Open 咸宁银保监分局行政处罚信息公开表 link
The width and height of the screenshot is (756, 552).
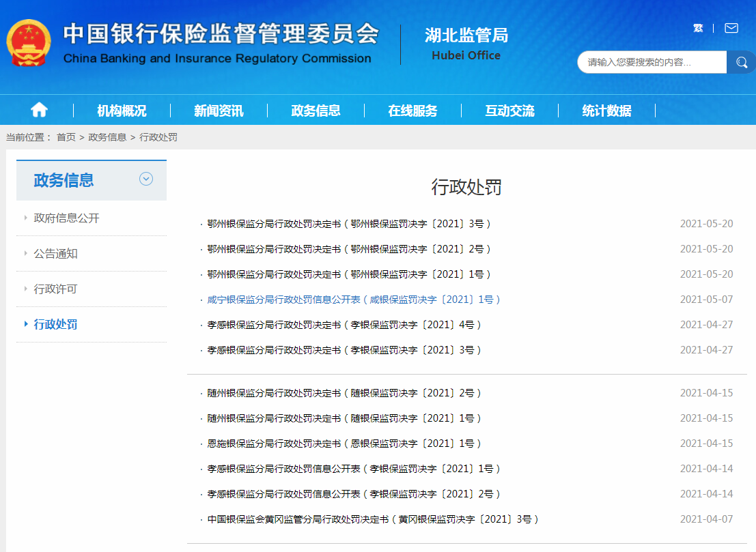pyautogui.click(x=354, y=300)
